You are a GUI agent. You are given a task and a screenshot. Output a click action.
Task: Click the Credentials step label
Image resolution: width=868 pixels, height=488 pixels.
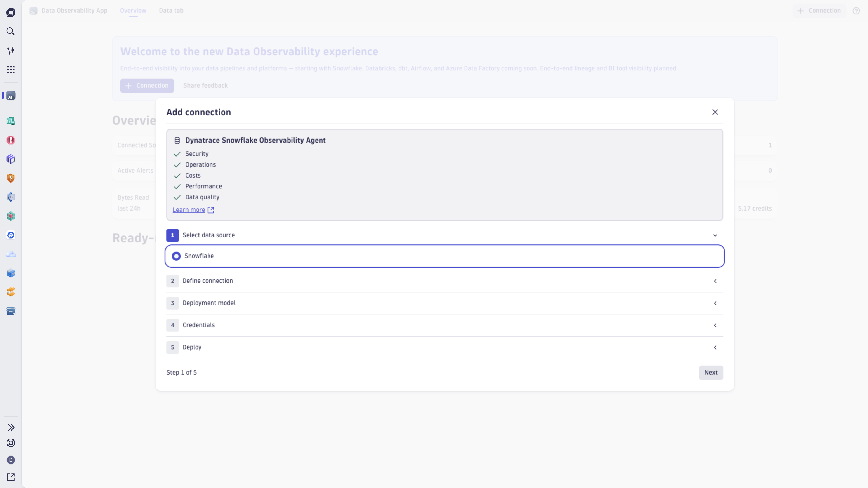point(198,325)
